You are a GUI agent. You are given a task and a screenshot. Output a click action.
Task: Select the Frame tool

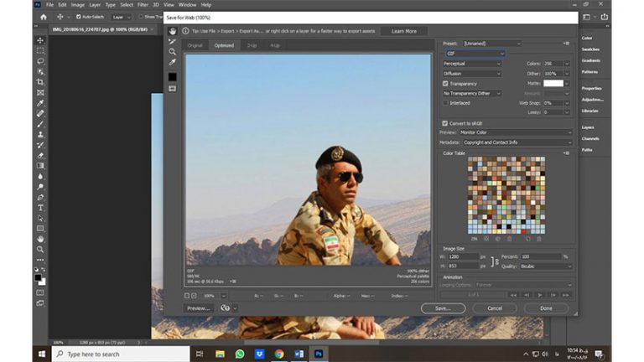point(40,93)
